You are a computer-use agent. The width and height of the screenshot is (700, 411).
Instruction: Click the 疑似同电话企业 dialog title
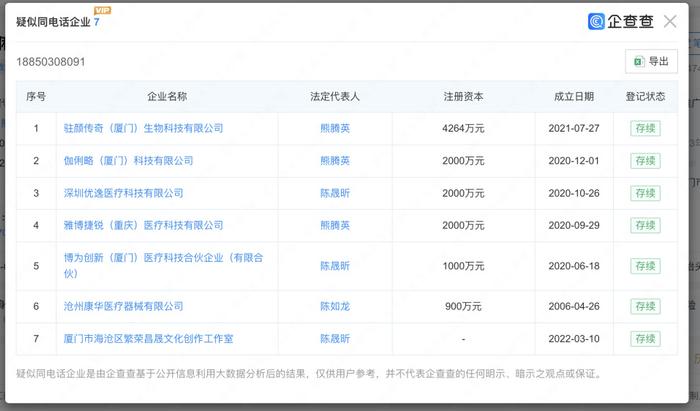pos(53,22)
